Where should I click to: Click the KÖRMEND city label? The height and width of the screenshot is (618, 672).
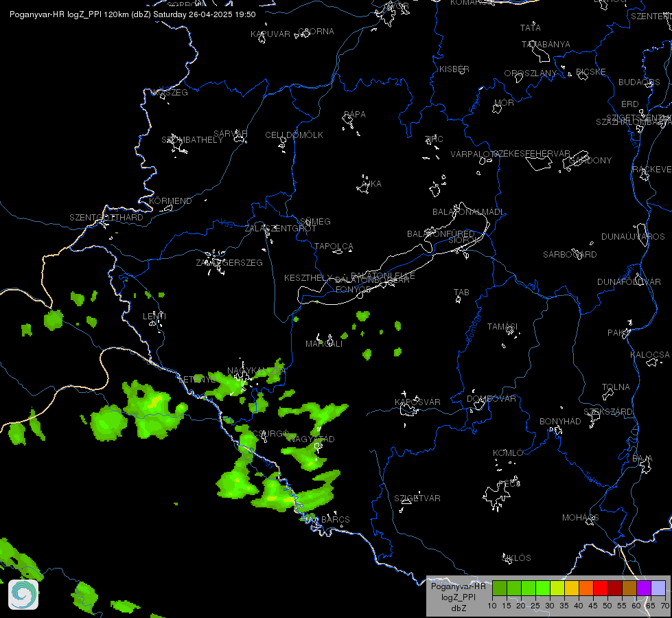pos(170,201)
